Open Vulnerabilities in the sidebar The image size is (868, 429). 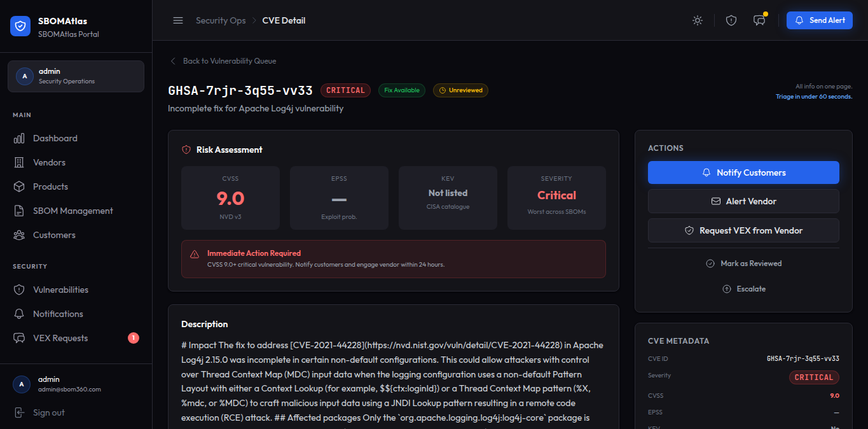tap(76, 290)
